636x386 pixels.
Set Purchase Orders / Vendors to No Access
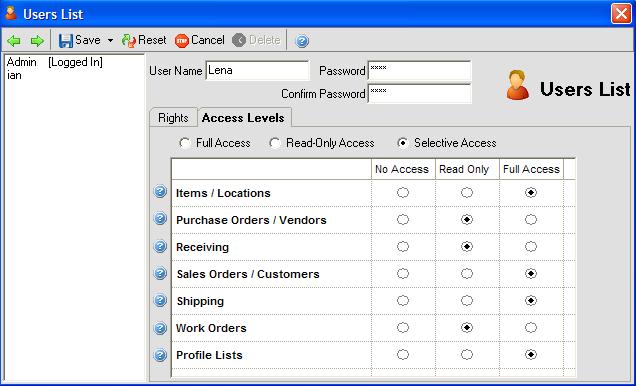coord(403,220)
